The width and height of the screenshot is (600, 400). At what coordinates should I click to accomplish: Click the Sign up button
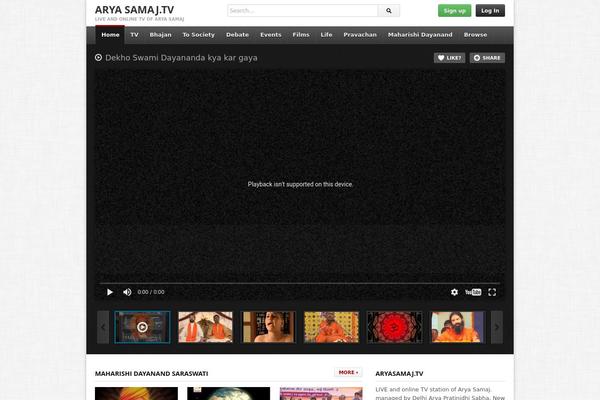point(454,11)
